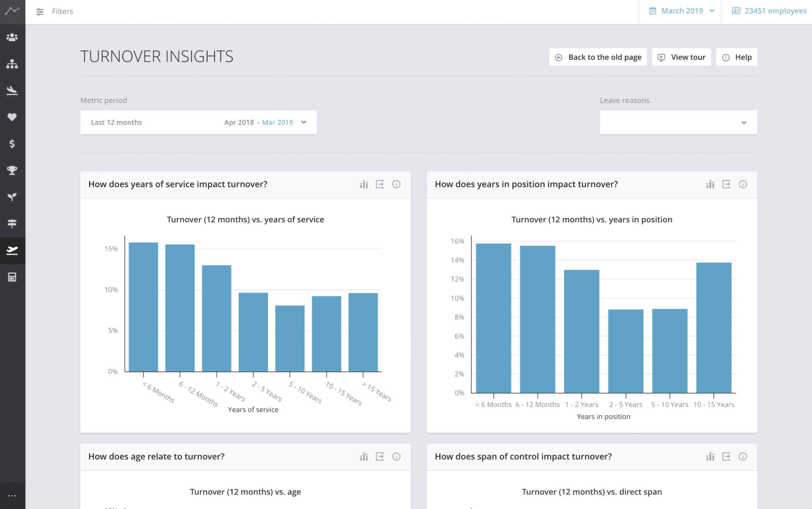Click the chart-type icon on the years of service card
This screenshot has height=509, width=812.
364,184
